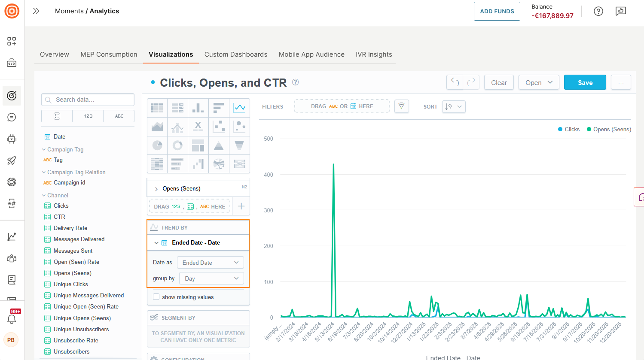The image size is (644, 360).
Task: Switch to the Custom Dashboards tab
Action: pyautogui.click(x=235, y=54)
